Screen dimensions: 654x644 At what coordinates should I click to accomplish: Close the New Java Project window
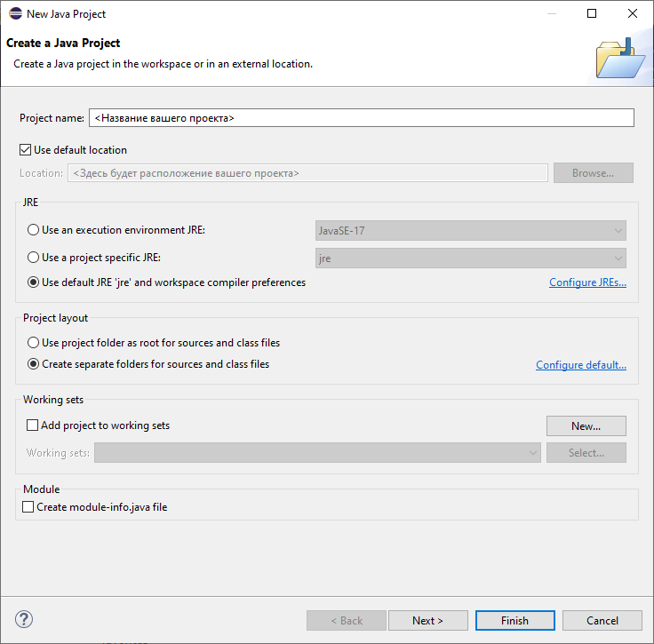pyautogui.click(x=633, y=13)
